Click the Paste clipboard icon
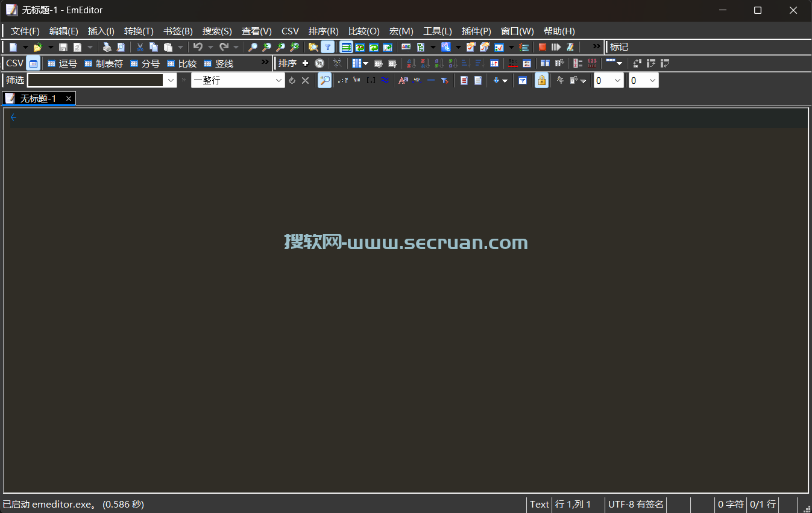 point(168,47)
